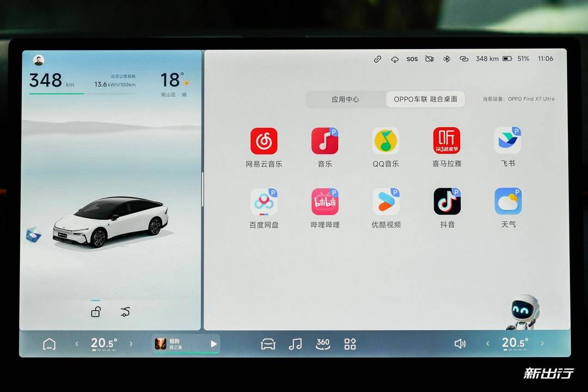Open 优酷视频
Image resolution: width=588 pixels, height=392 pixels.
pyautogui.click(x=386, y=202)
